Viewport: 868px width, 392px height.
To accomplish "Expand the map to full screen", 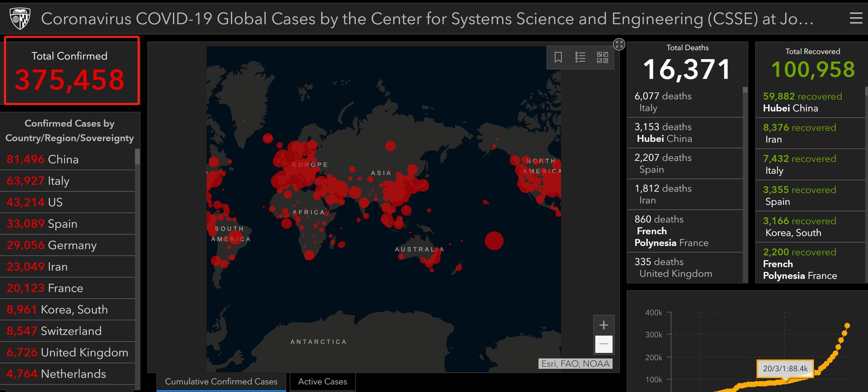I will pos(619,44).
